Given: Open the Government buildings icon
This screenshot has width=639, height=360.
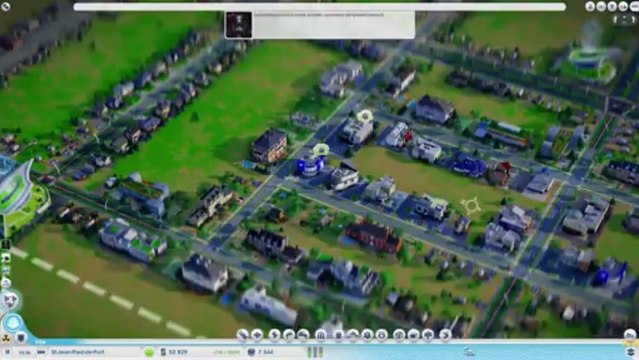Looking at the screenshot, I should point(322,335).
